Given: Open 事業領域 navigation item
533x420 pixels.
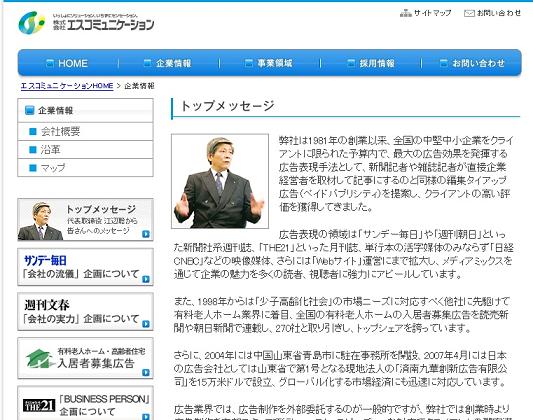Looking at the screenshot, I should (269, 63).
